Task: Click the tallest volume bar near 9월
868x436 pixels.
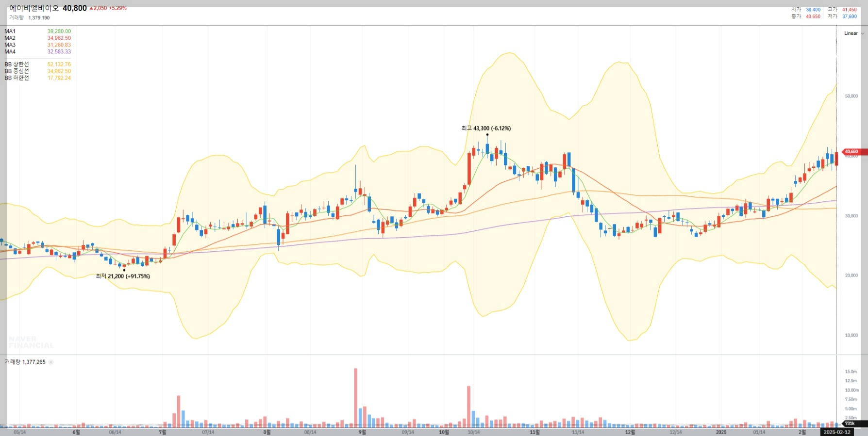Action: pos(356,398)
